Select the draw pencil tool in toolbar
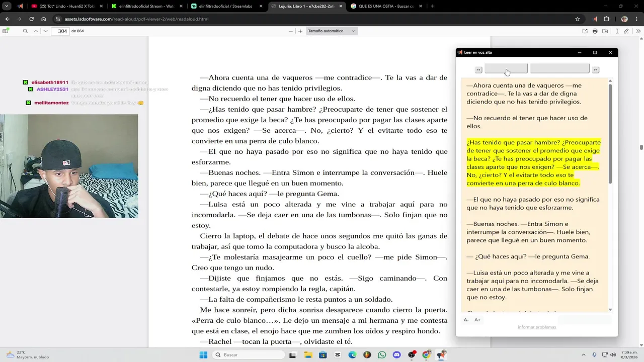Viewport: 644px width, 362px height. tap(626, 31)
